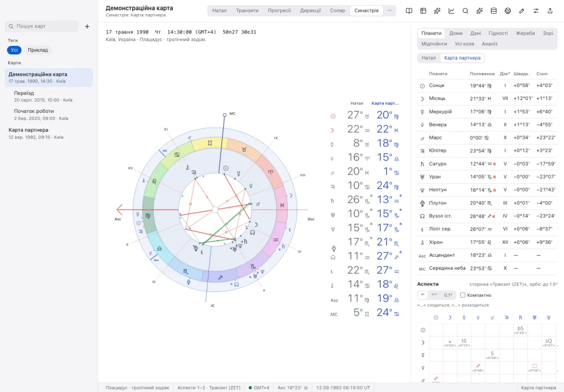Open the Доми panel tab
Image resolution: width=564 pixels, height=392 pixels.
click(456, 33)
